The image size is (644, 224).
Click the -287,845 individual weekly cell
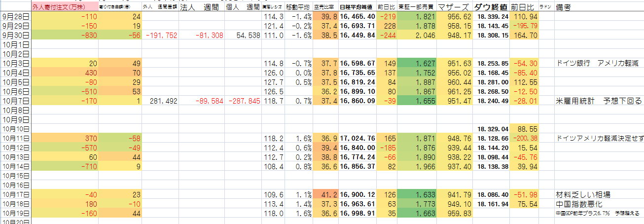pos(243,101)
